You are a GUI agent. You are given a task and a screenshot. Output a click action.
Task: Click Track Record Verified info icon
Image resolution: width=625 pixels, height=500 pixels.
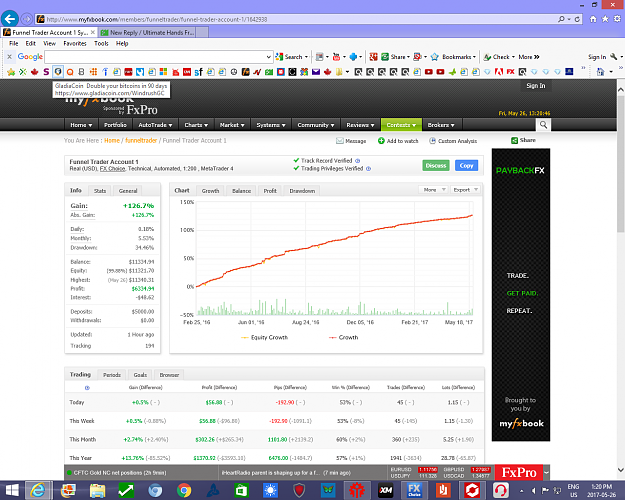[358, 161]
